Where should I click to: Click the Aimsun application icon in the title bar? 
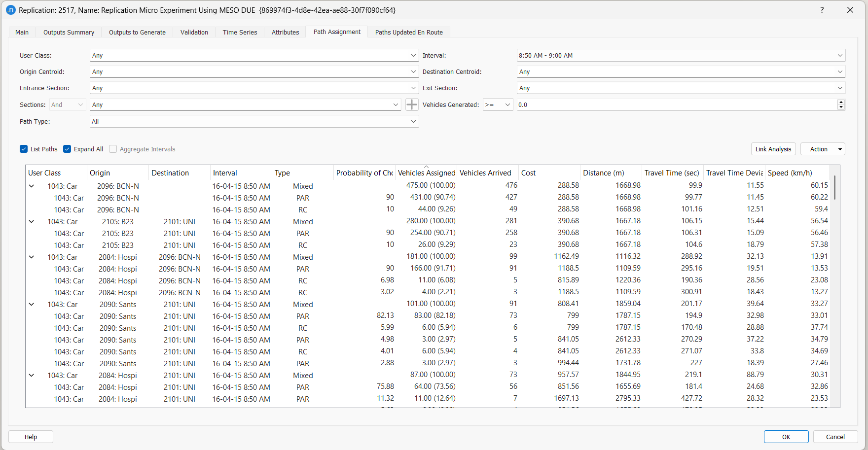(11, 10)
